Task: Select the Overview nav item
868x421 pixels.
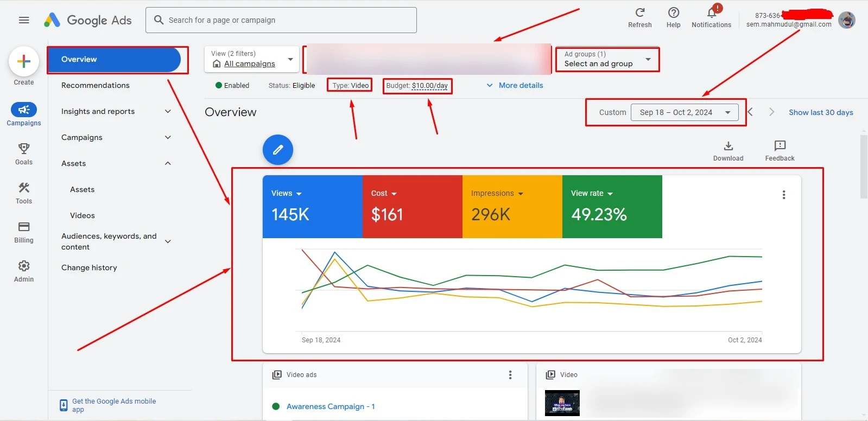Action: [x=115, y=60]
